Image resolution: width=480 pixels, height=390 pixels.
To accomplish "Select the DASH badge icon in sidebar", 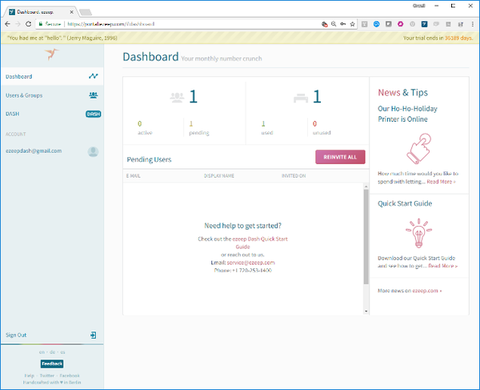I will [93, 114].
